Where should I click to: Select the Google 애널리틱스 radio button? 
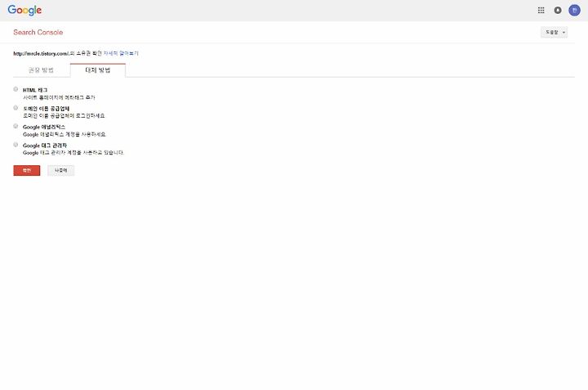click(x=16, y=126)
